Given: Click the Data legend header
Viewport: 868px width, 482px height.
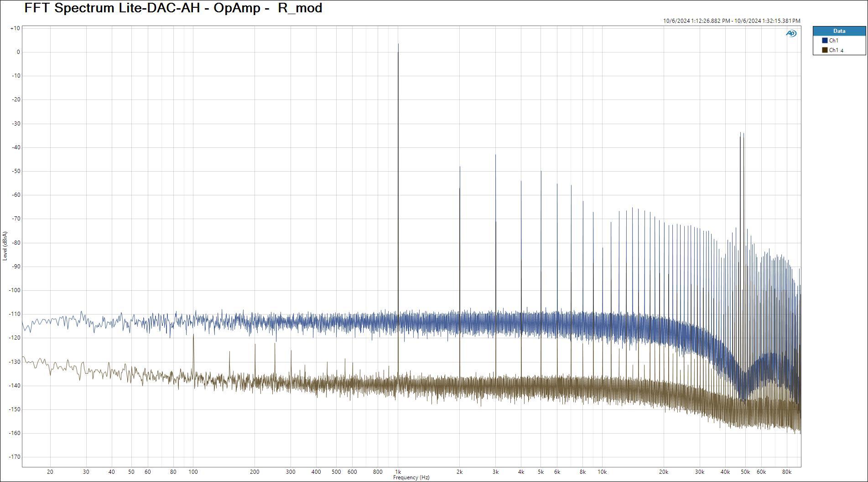Looking at the screenshot, I should 839,31.
